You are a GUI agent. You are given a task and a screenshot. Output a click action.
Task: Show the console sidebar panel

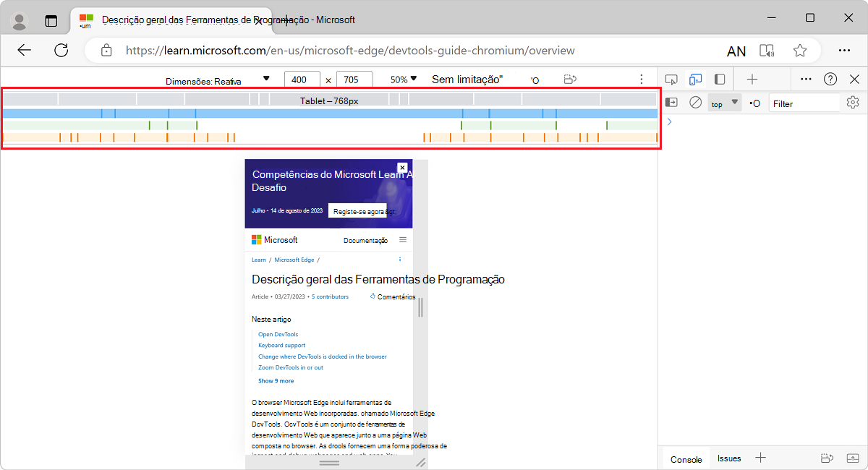[x=671, y=102]
